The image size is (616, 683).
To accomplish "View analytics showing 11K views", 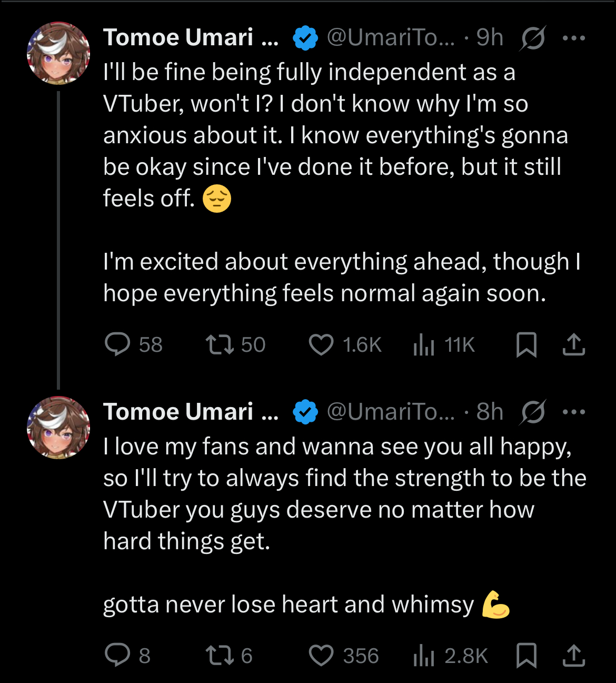I will pos(424,344).
